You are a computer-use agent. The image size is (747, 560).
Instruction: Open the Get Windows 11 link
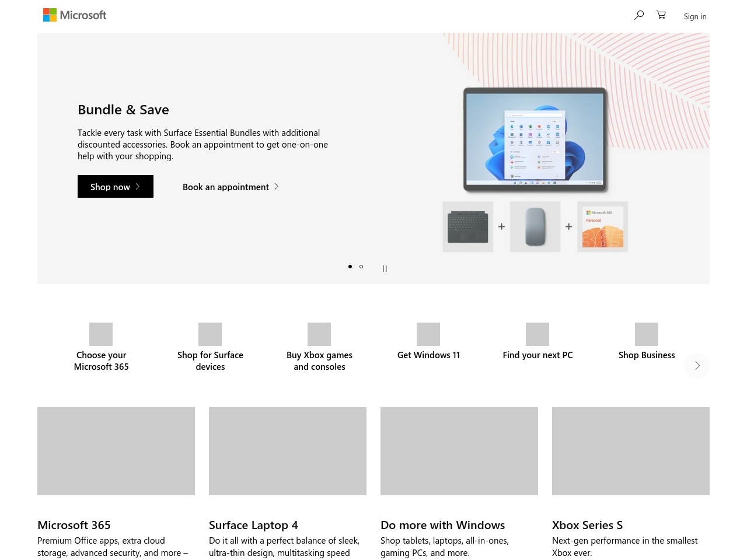pos(428,355)
